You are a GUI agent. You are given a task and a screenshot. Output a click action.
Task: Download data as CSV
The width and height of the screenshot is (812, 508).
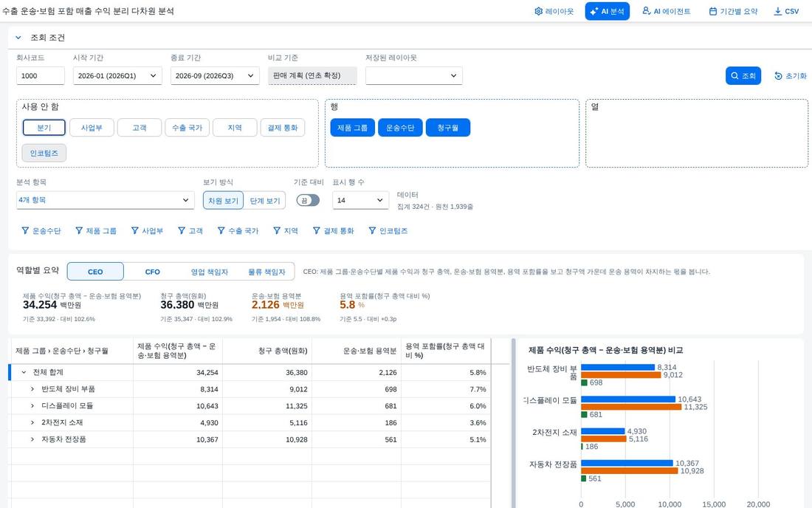[786, 11]
